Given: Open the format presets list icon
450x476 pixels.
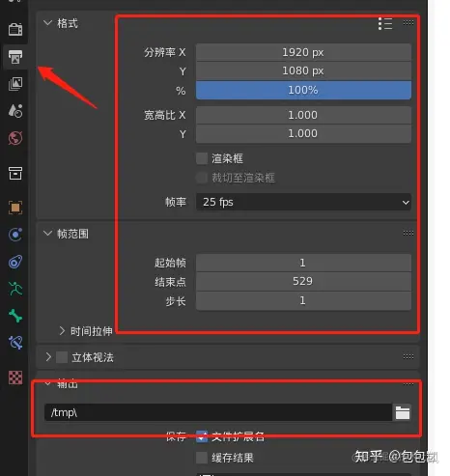Looking at the screenshot, I should pos(385,23).
